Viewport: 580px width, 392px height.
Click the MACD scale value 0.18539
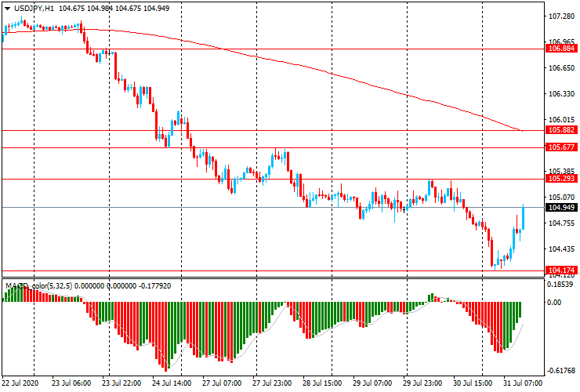(560, 285)
